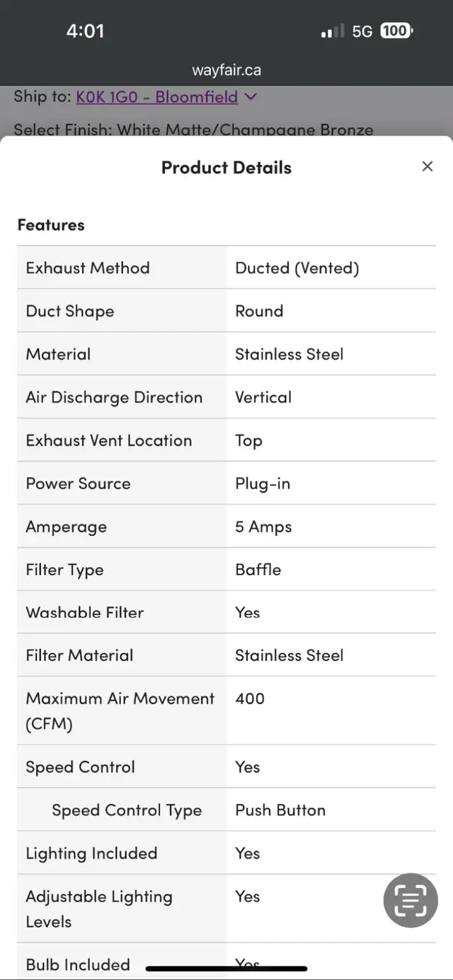Tap the Amperage 5 Amps value
This screenshot has height=980, width=453.
(263, 527)
